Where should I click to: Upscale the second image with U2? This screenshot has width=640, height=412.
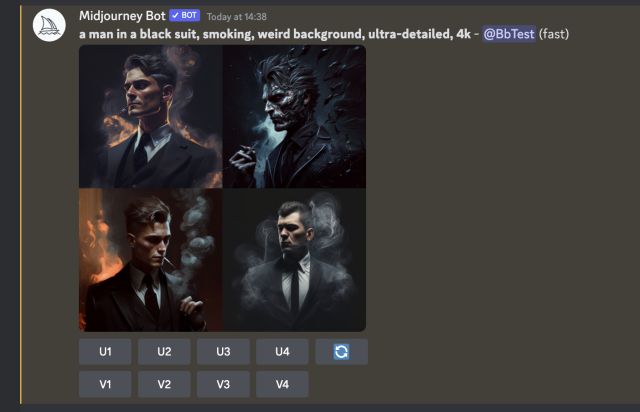pos(164,352)
